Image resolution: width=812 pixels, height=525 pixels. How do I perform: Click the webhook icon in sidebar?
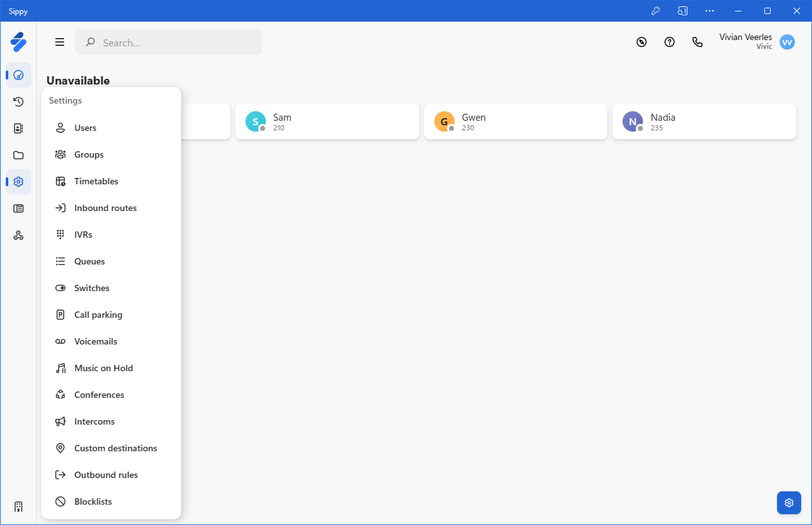[18, 236]
